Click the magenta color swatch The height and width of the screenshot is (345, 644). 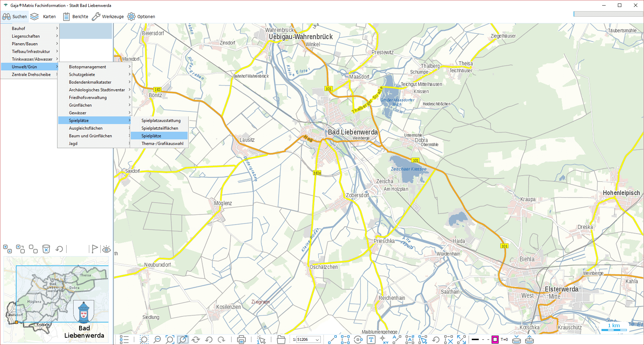tap(495, 339)
